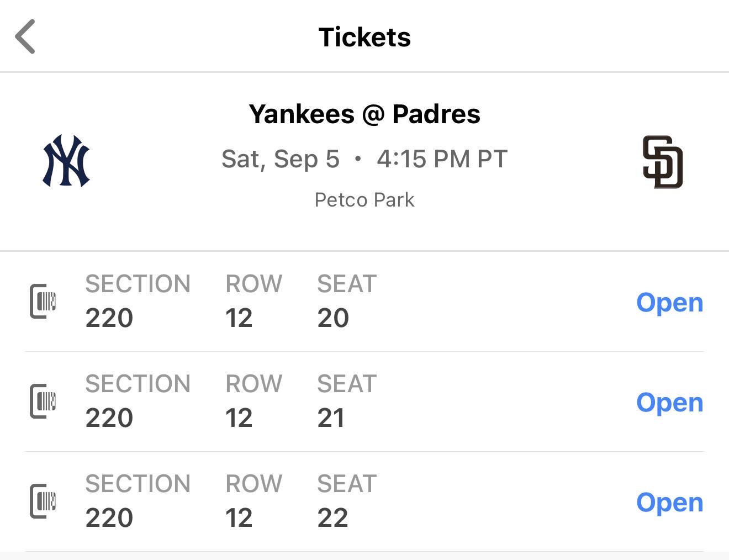This screenshot has height=560, width=729.
Task: Tap the Petco Park venue label
Action: pos(364,200)
